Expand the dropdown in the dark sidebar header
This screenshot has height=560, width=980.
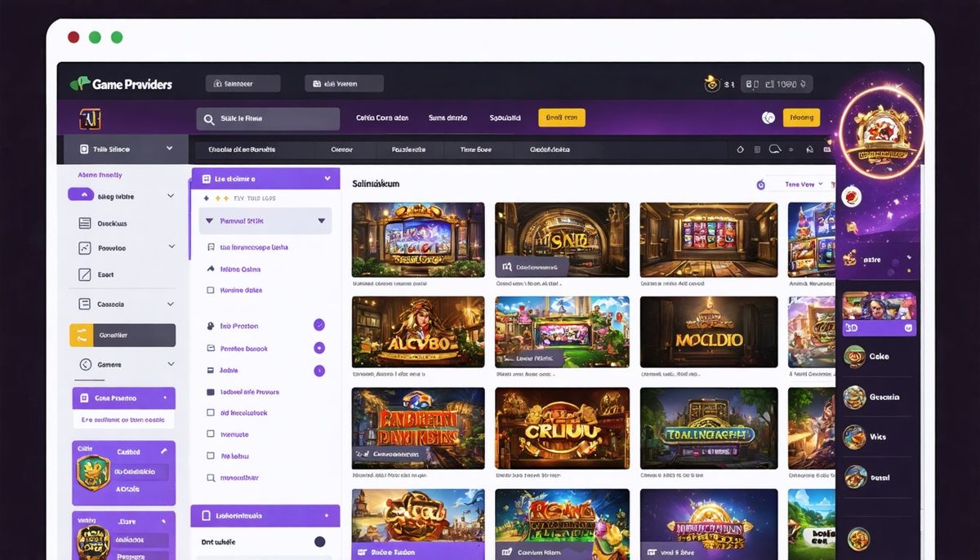(x=169, y=149)
